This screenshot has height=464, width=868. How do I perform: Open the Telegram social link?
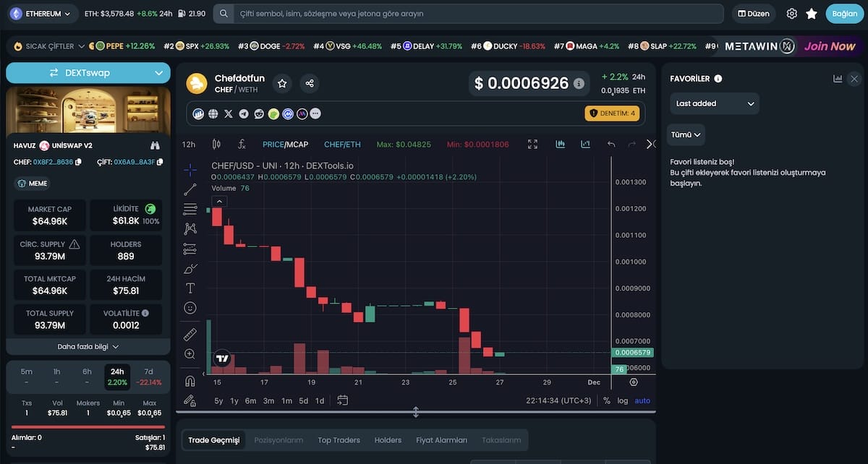244,113
